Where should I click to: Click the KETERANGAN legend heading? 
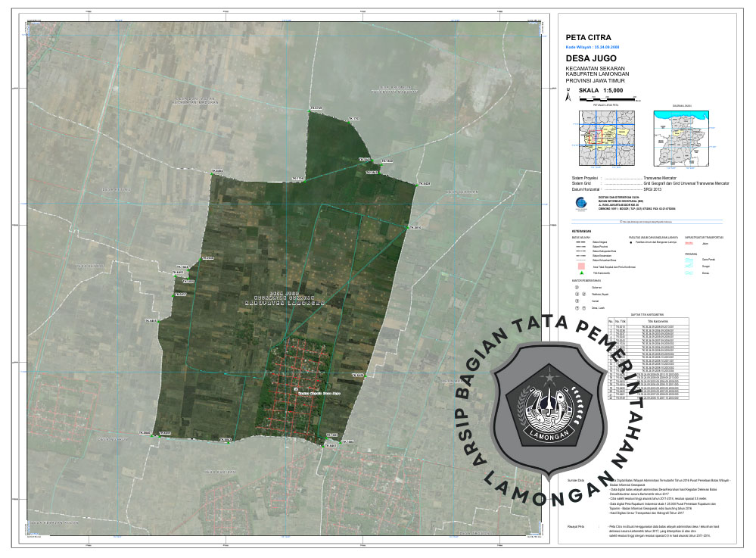(581, 231)
